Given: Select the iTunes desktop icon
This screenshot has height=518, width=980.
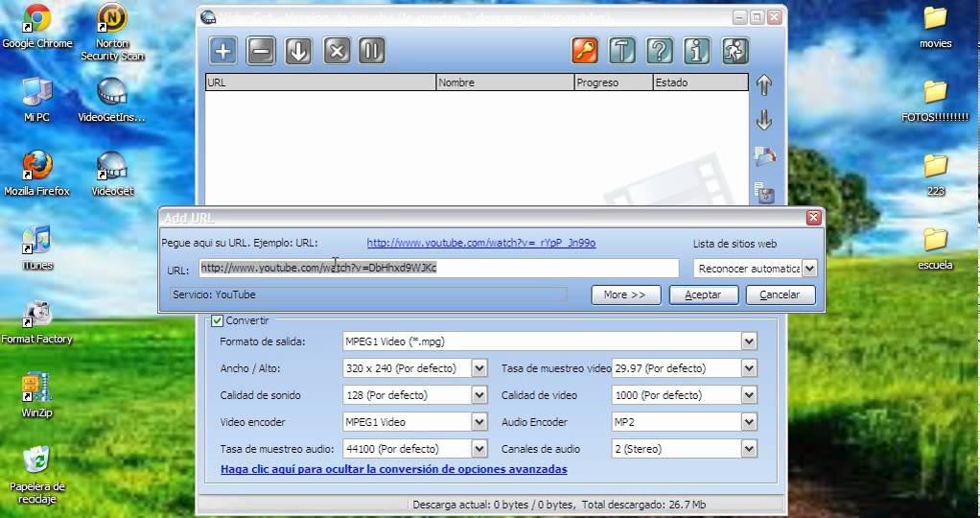Looking at the screenshot, I should coord(36,247).
